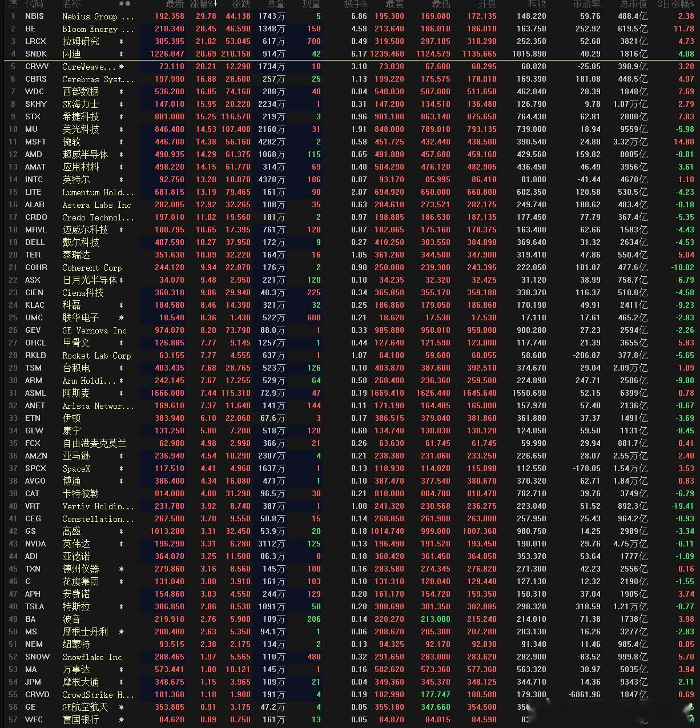Viewport: 700px width, 728px height.
Task: Select the Bloom Energy stock name
Action: tap(98, 29)
